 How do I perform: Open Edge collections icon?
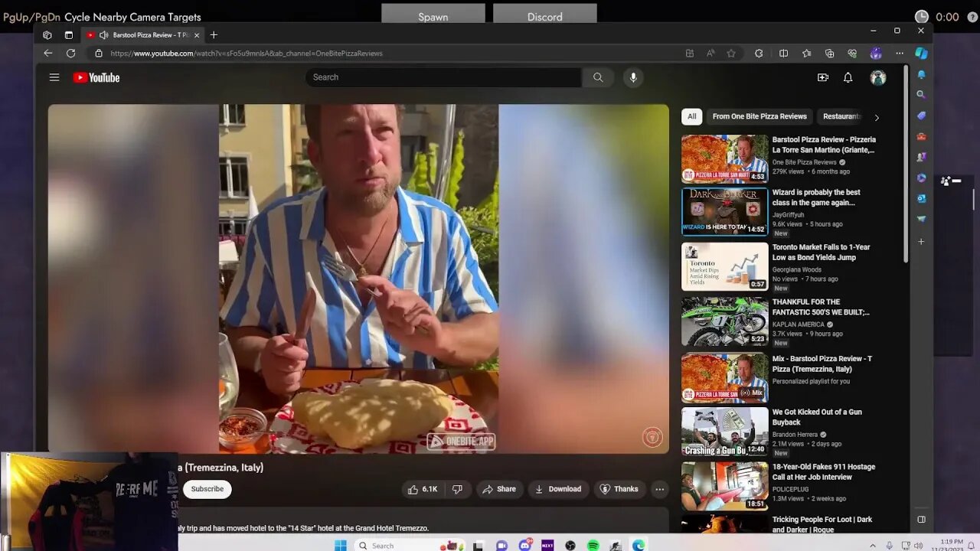[829, 54]
